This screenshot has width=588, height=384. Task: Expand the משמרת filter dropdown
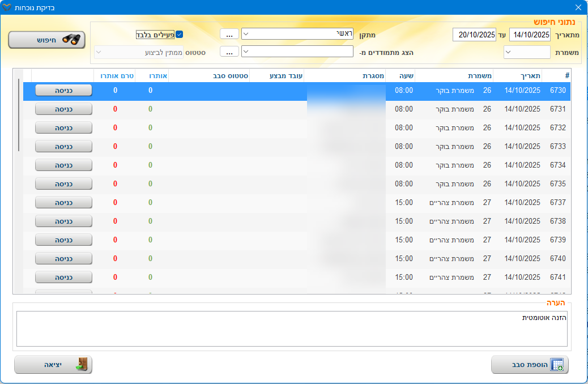527,52
